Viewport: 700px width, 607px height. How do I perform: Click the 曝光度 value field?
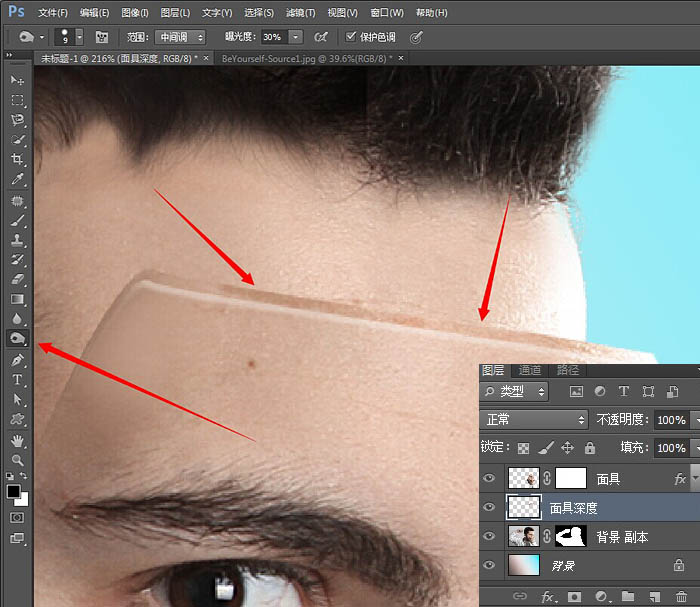272,37
